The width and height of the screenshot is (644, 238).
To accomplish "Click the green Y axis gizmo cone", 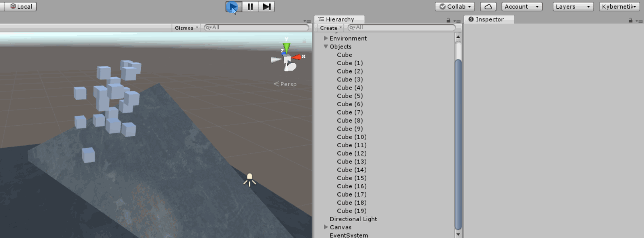I will point(286,47).
